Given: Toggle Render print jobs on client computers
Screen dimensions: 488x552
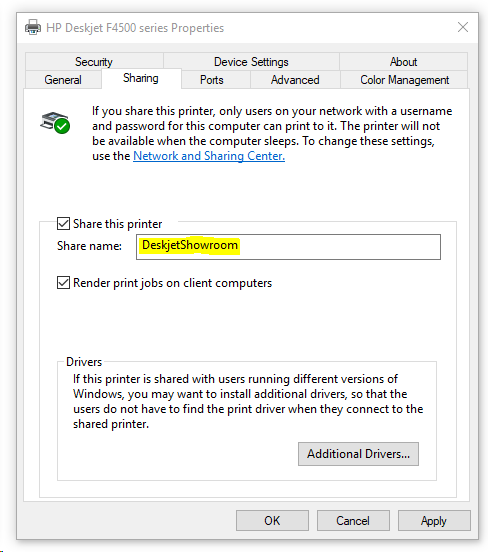Looking at the screenshot, I should point(63,283).
